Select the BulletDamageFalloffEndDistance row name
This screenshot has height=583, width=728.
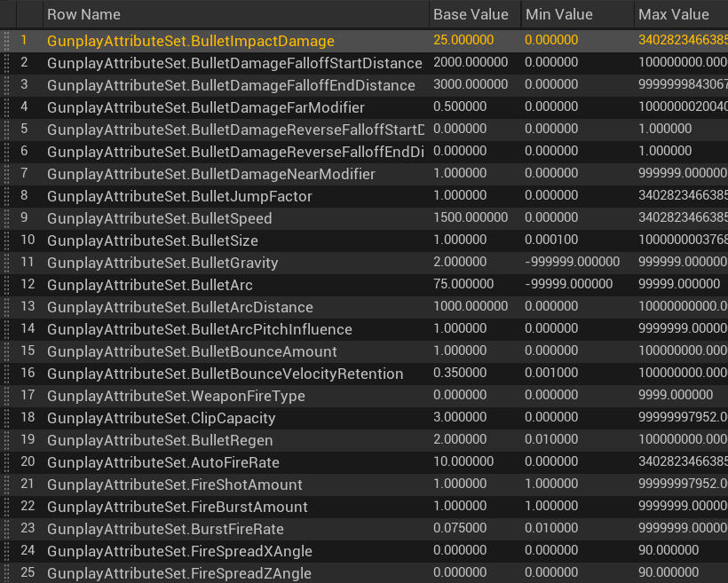click(231, 85)
